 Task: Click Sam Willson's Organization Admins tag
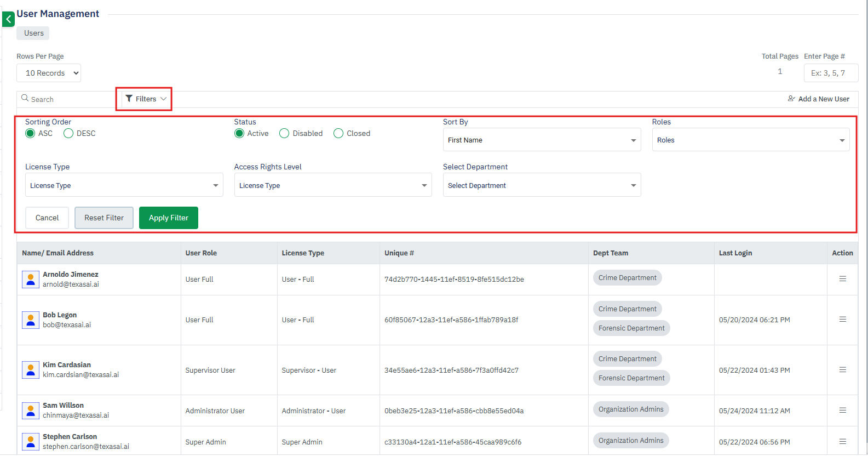(631, 409)
